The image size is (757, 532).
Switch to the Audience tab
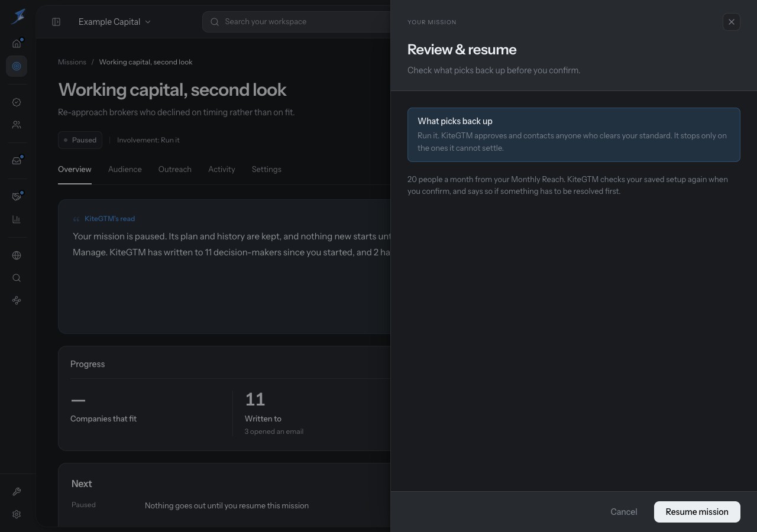(125, 169)
